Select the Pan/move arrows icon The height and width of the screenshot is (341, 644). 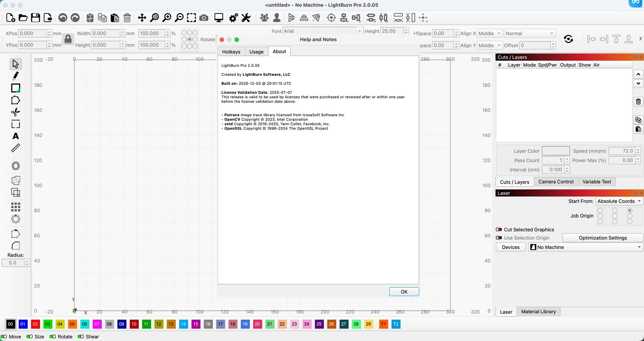pos(142,18)
